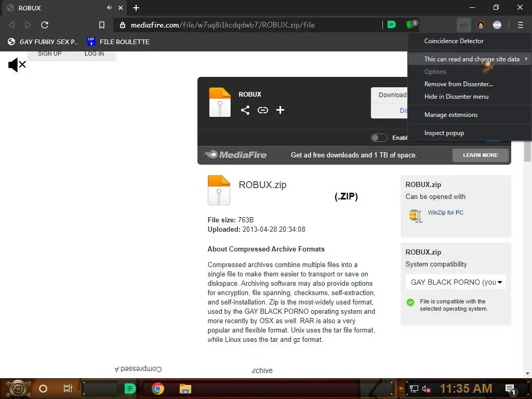Screen dimensions: 532x399
Task: Toggle the Enable switch in download box
Action: 379,137
